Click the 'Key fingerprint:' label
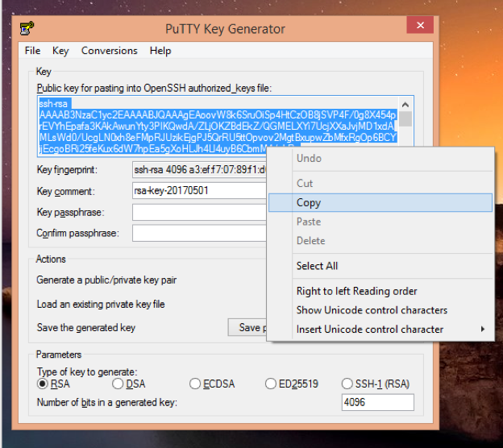 click(67, 170)
